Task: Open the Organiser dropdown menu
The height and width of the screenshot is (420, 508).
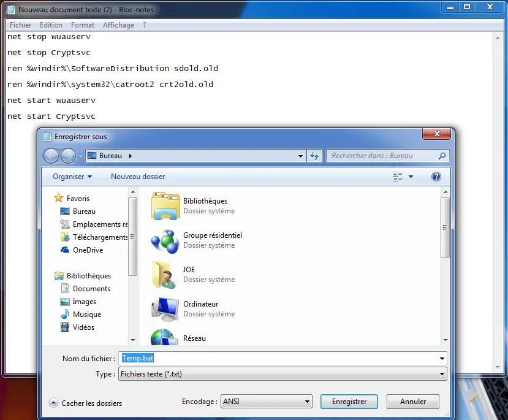Action: click(x=72, y=177)
